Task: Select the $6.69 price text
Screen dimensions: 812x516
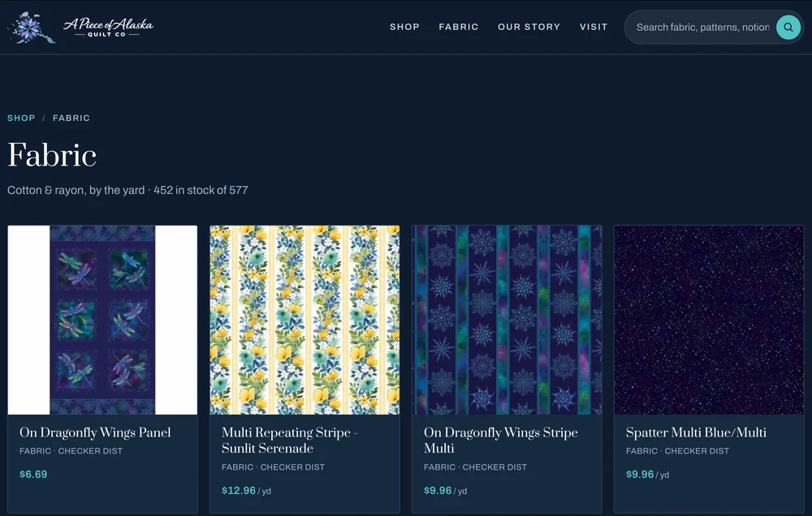Action: (x=33, y=474)
